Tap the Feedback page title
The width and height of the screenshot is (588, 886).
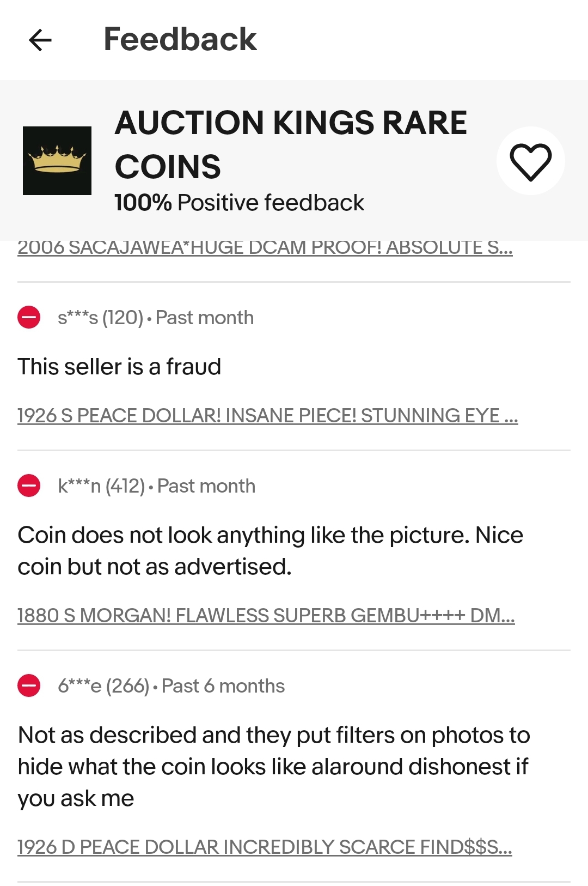(180, 39)
